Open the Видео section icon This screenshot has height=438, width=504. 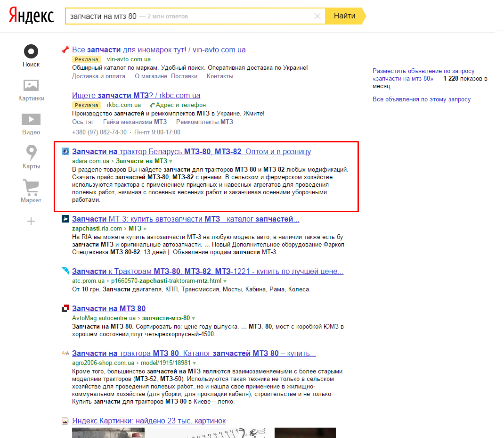pyautogui.click(x=31, y=119)
